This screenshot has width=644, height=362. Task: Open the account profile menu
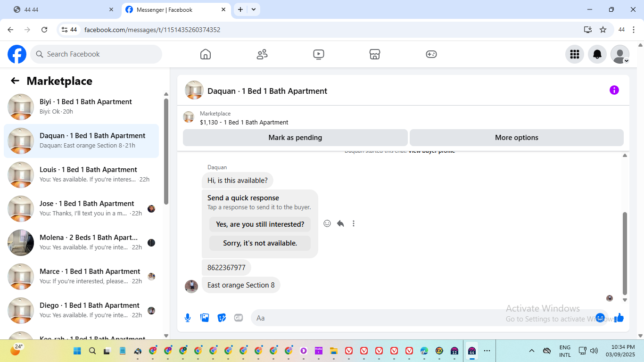click(x=620, y=54)
